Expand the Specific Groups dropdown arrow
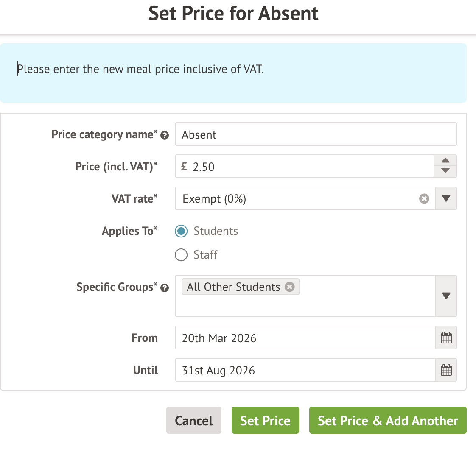476x452 pixels. [x=446, y=296]
